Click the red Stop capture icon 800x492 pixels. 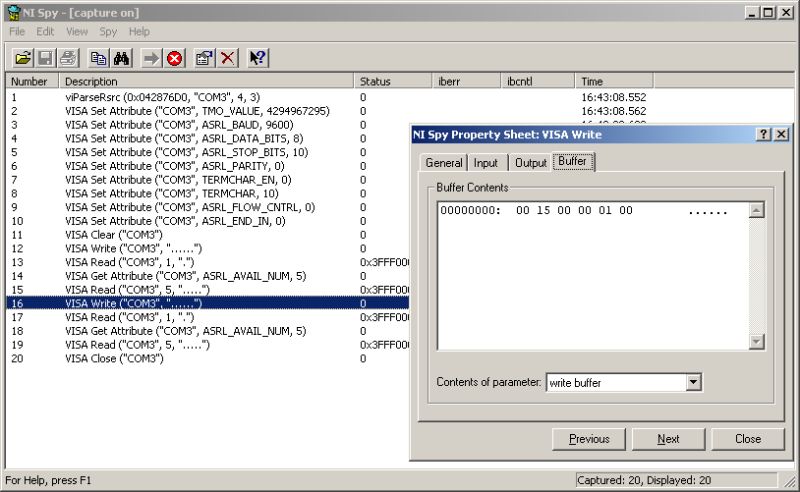point(174,58)
